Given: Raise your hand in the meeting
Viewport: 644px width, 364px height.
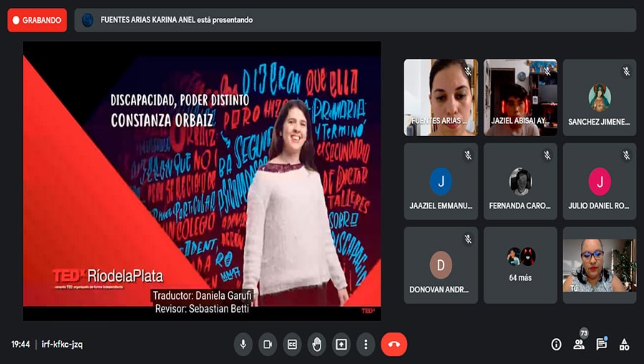Looking at the screenshot, I should tap(316, 344).
